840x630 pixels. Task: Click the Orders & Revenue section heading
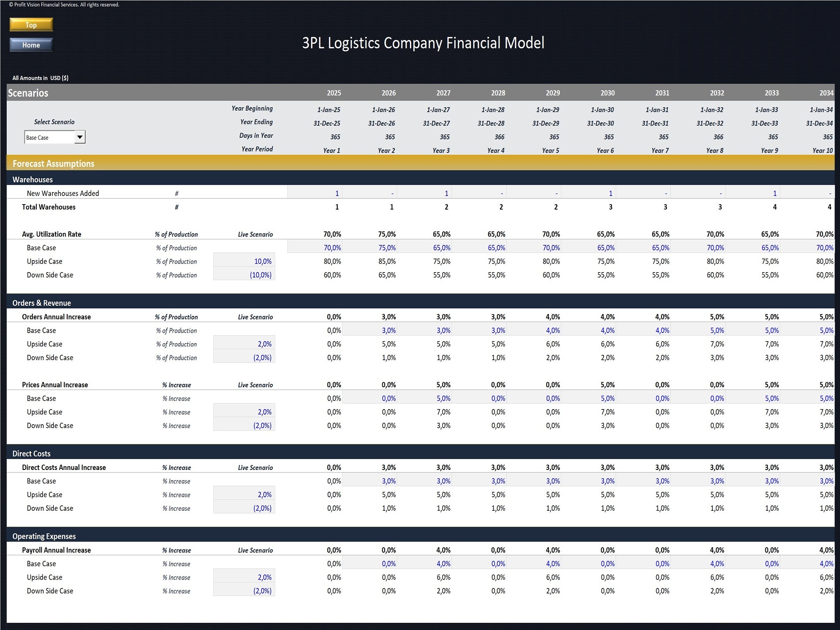click(x=42, y=303)
